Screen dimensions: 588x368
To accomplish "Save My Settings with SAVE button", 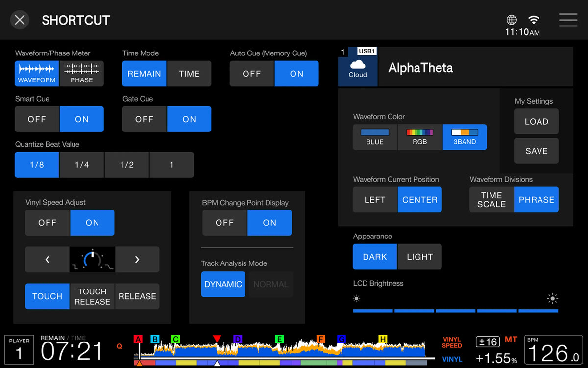I will 537,151.
